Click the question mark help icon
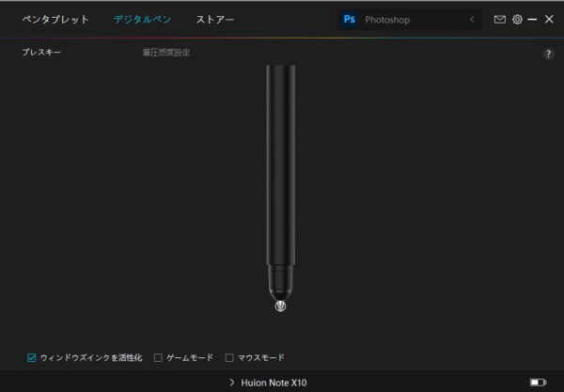Viewport: 564px width, 392px height. pos(549,55)
